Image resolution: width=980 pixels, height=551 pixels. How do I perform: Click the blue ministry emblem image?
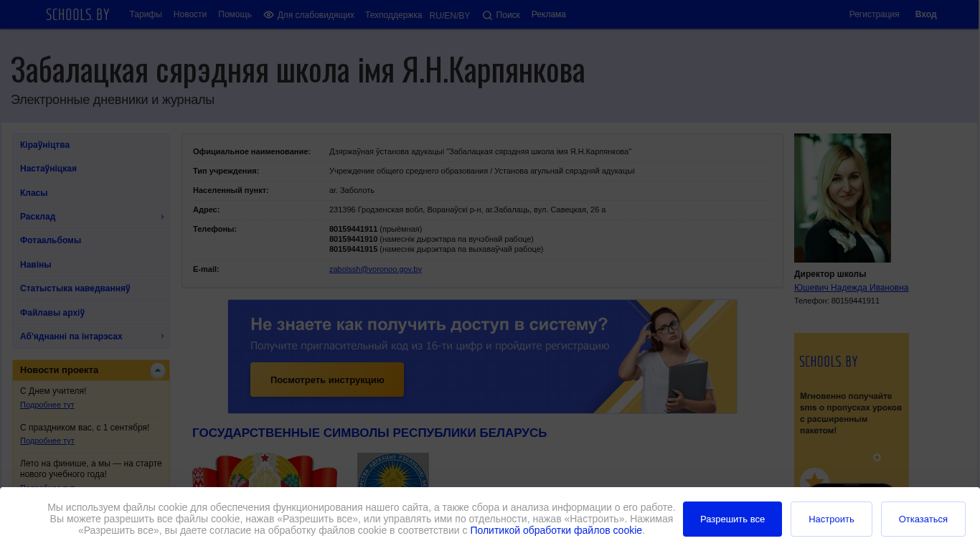393,470
